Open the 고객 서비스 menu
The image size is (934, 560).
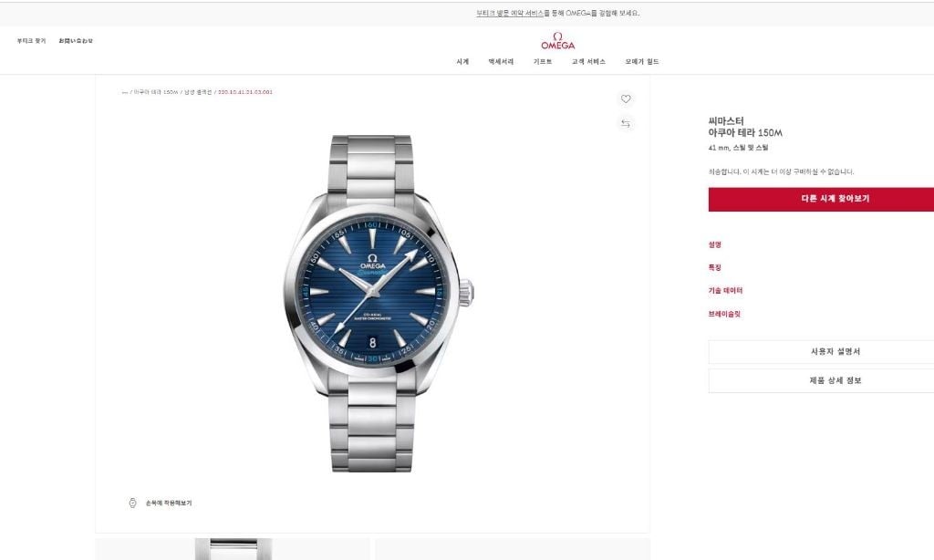pos(588,61)
